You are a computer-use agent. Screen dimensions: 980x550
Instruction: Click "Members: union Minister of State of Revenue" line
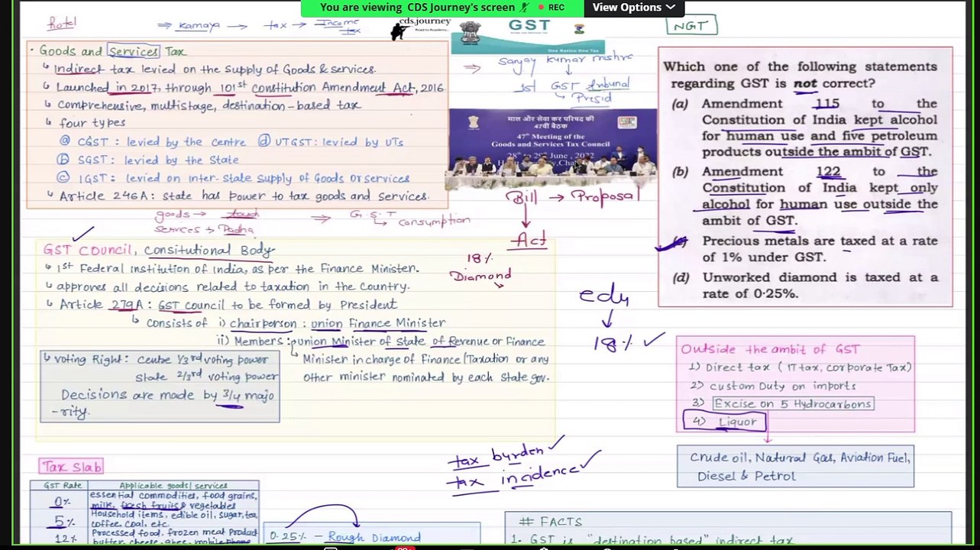click(x=382, y=341)
